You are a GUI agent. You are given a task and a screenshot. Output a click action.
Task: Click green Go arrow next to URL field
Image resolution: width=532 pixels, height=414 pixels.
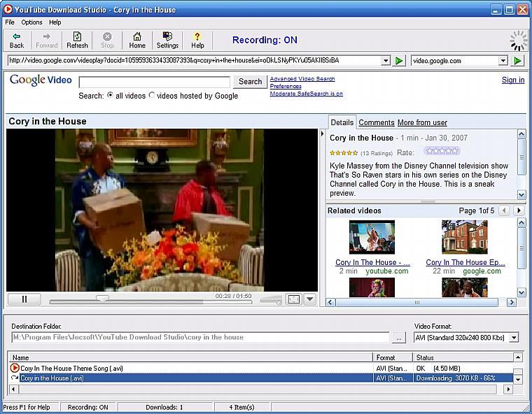click(x=399, y=61)
